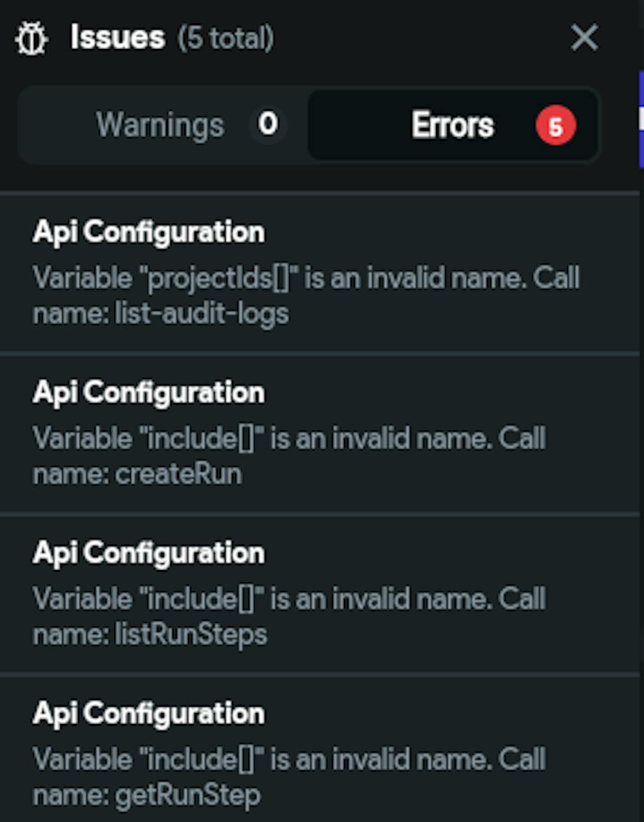Click the red error count badge
The height and width of the screenshot is (822, 644).
[556, 126]
